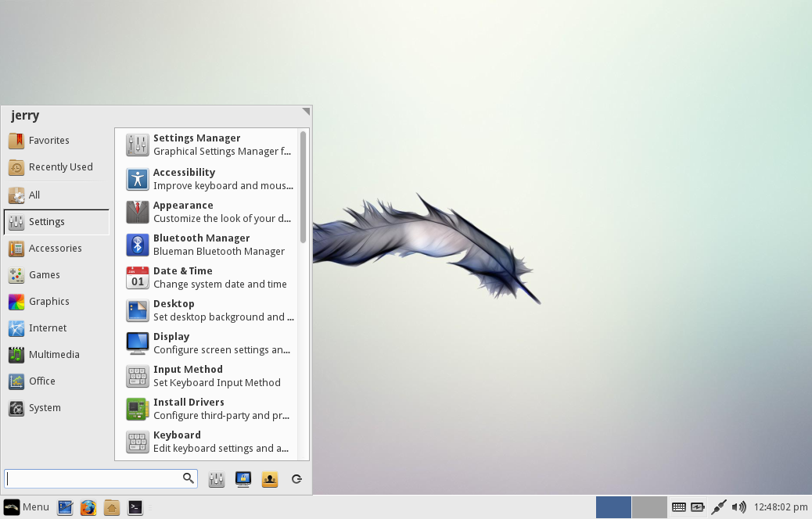Screen dimensions: 812x519
Task: Launch the Accessibility settings entry
Action: click(x=209, y=179)
